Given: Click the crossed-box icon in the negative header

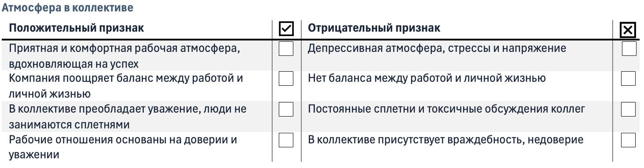Looking at the screenshot, I should pyautogui.click(x=628, y=30).
